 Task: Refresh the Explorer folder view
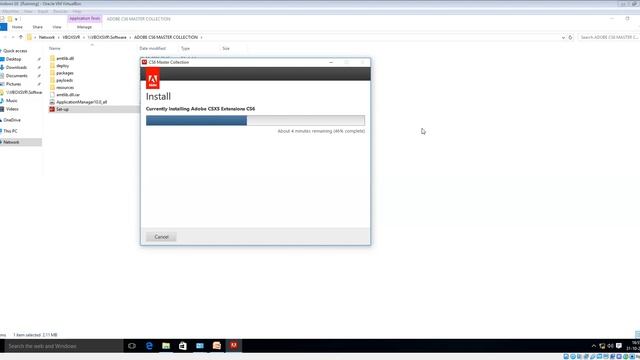pyautogui.click(x=571, y=37)
